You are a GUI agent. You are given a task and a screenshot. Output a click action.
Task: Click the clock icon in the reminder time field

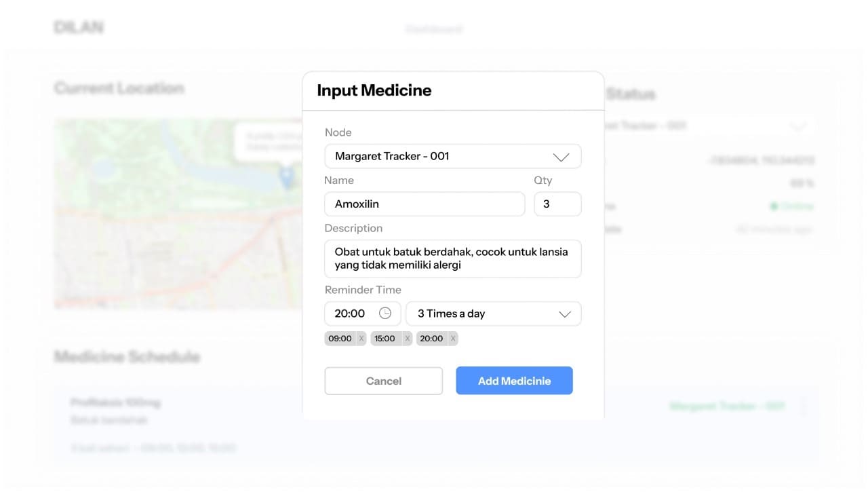click(x=385, y=314)
